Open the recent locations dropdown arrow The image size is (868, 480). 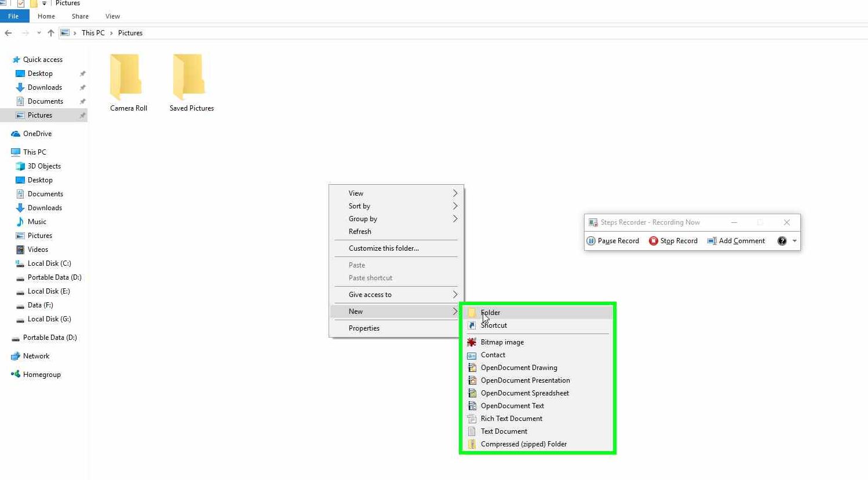click(39, 33)
